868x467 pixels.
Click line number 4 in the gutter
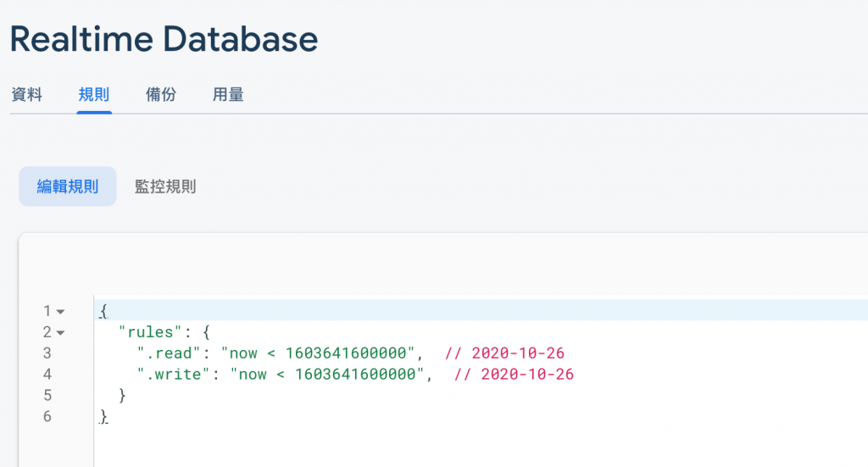click(x=47, y=374)
